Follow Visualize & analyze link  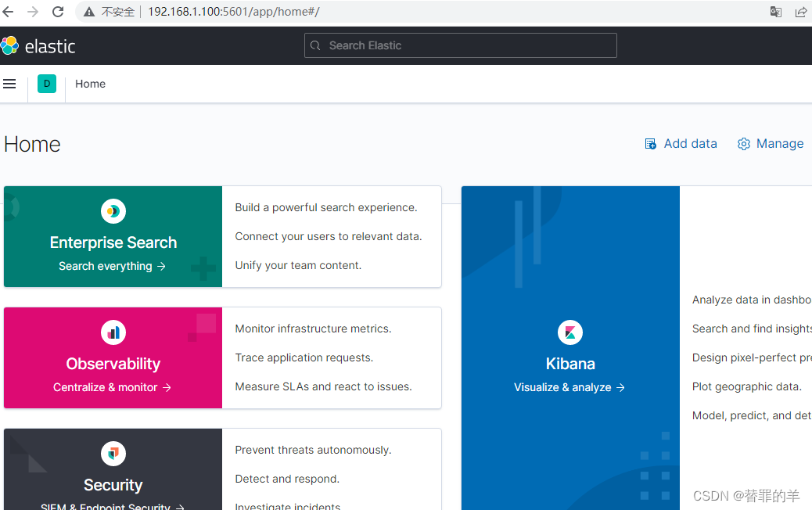(569, 387)
